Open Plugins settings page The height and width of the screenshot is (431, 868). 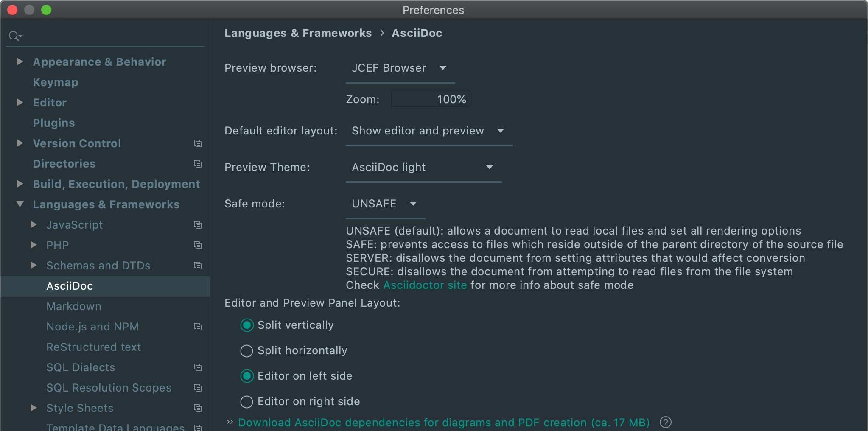pos(54,123)
